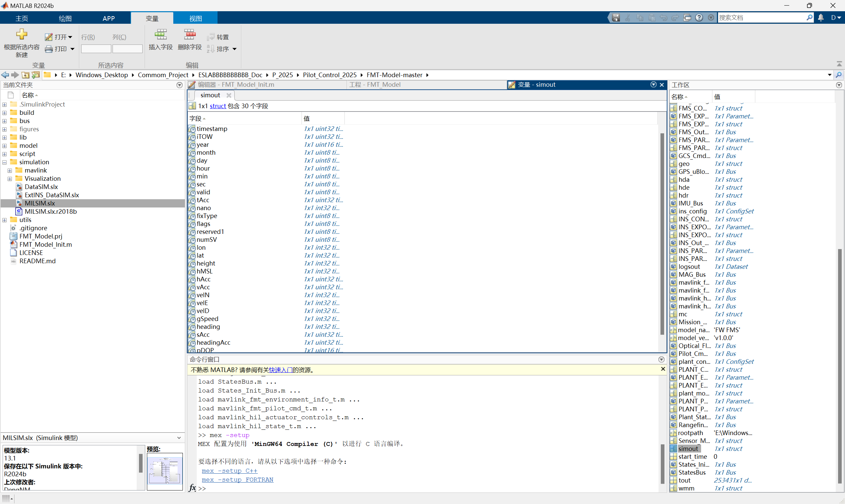Viewport: 845px width, 504px height.
Task: Click the navigate Back arrow in address bar
Action: (5, 75)
